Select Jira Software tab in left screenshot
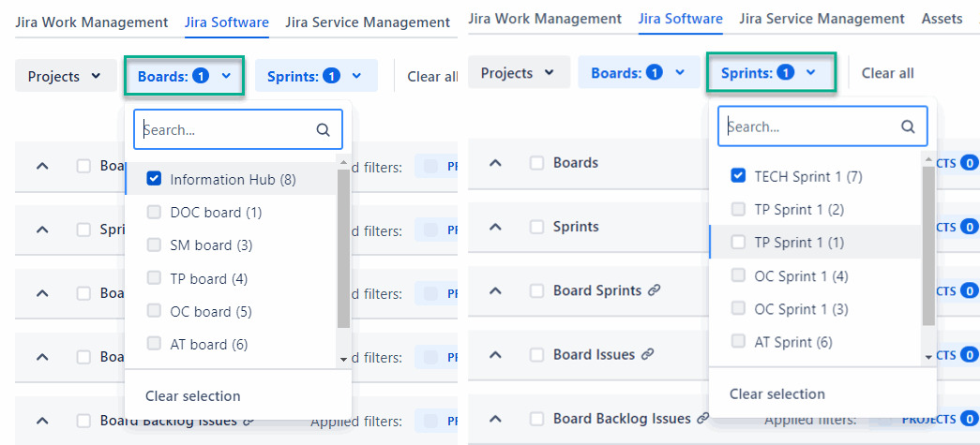Image resolution: width=980 pixels, height=445 pixels. click(227, 22)
